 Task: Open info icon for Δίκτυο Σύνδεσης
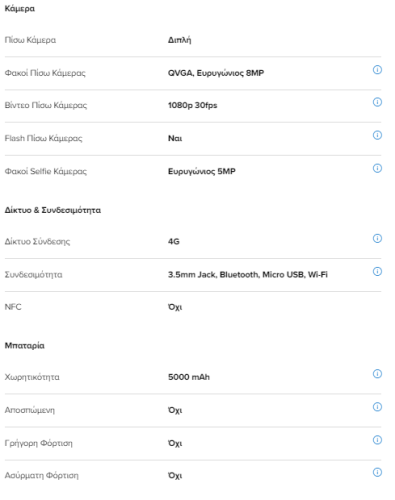pos(377,238)
